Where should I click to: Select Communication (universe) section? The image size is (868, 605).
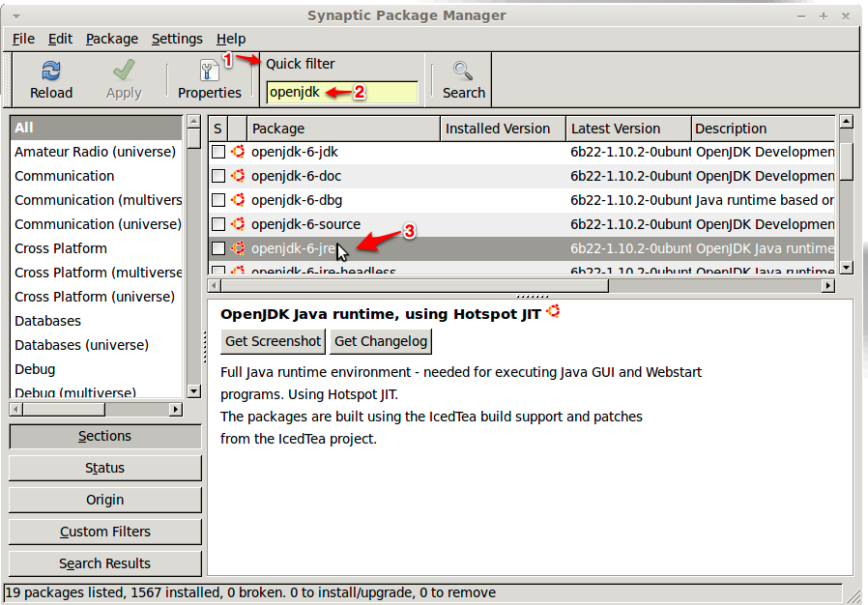point(96,224)
